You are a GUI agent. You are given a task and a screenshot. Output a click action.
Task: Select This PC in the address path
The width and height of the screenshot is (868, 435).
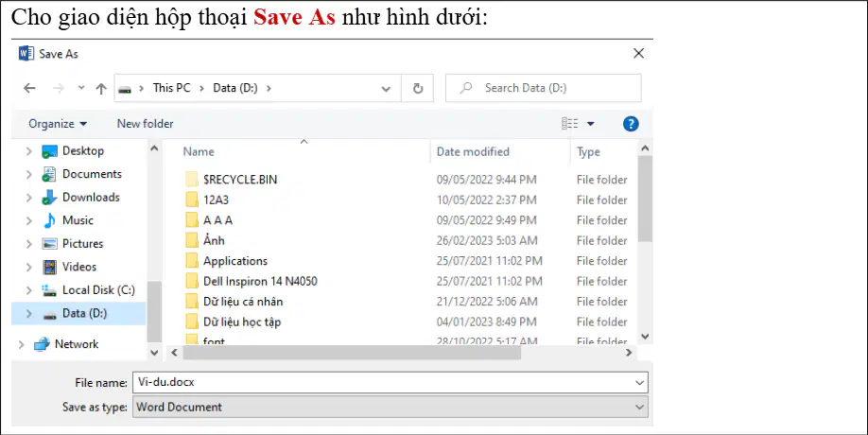click(171, 88)
